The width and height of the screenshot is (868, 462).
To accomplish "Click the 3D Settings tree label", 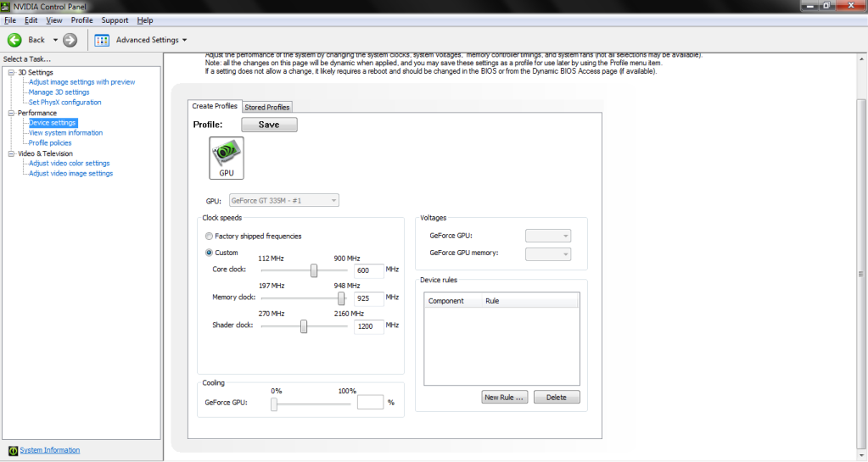I will [36, 73].
